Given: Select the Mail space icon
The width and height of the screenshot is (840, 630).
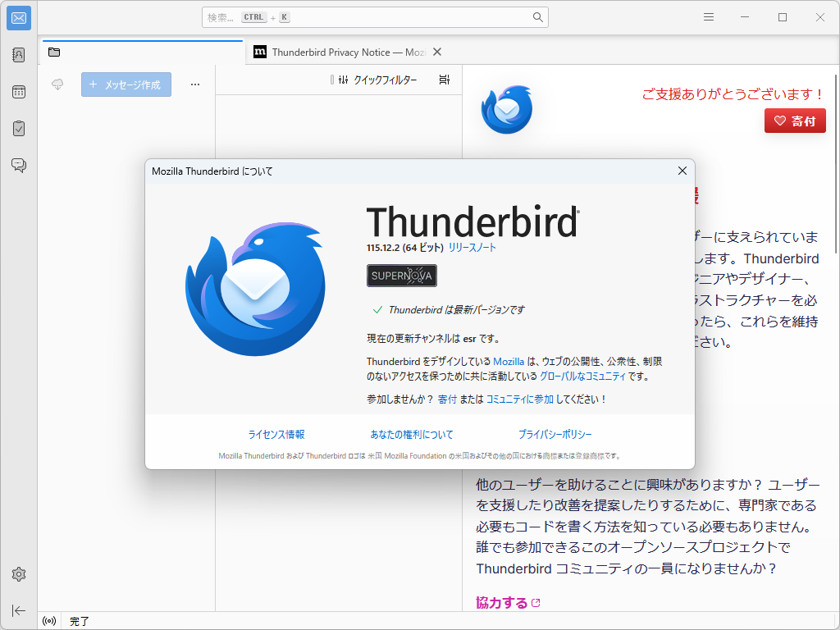Looking at the screenshot, I should coord(18,17).
